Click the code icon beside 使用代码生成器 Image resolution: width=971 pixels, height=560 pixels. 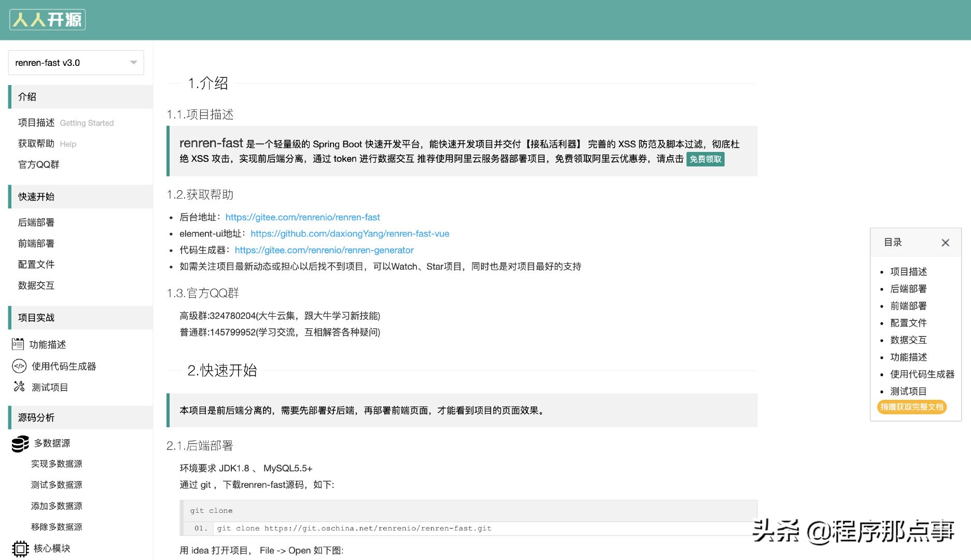19,366
